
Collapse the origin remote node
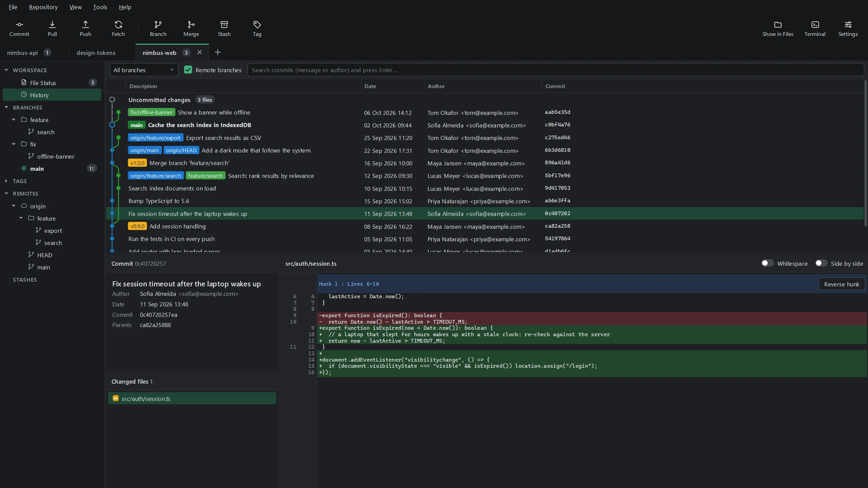(14, 206)
